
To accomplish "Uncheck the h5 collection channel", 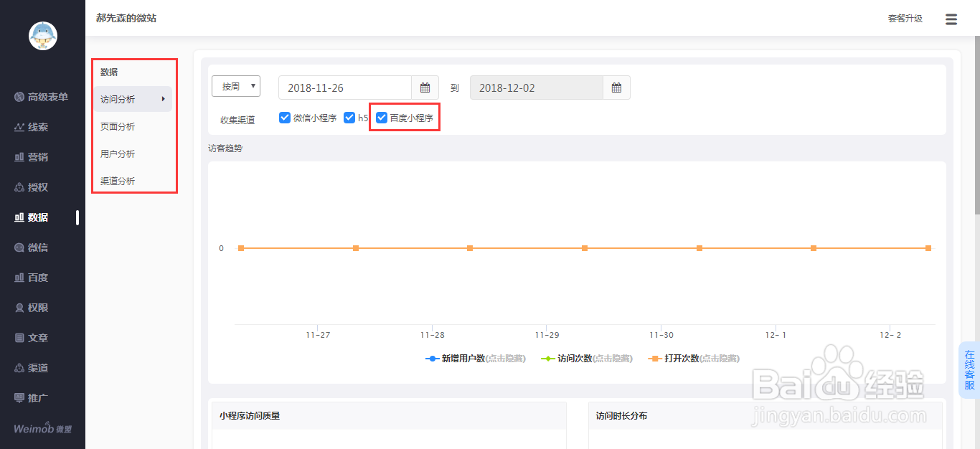I will click(349, 118).
